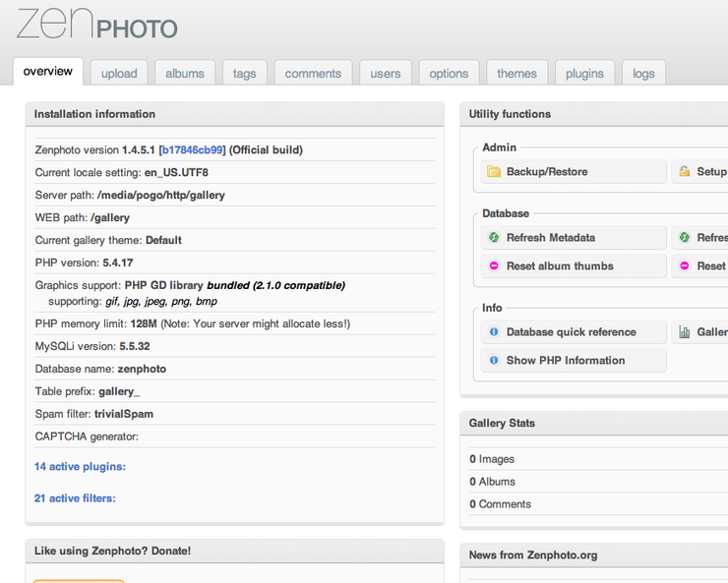Expand the 14 active plugins list

80,466
